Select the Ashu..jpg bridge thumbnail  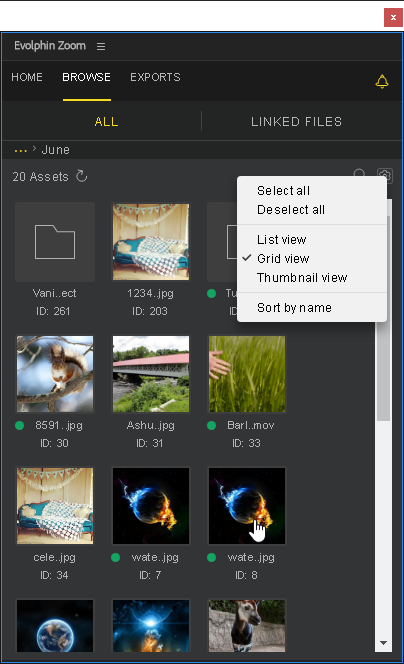(151, 374)
